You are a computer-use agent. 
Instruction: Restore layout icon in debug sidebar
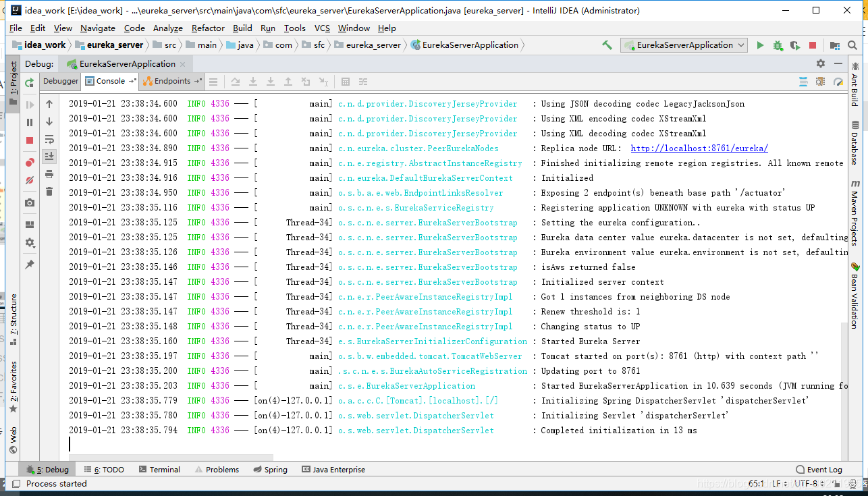pos(30,225)
